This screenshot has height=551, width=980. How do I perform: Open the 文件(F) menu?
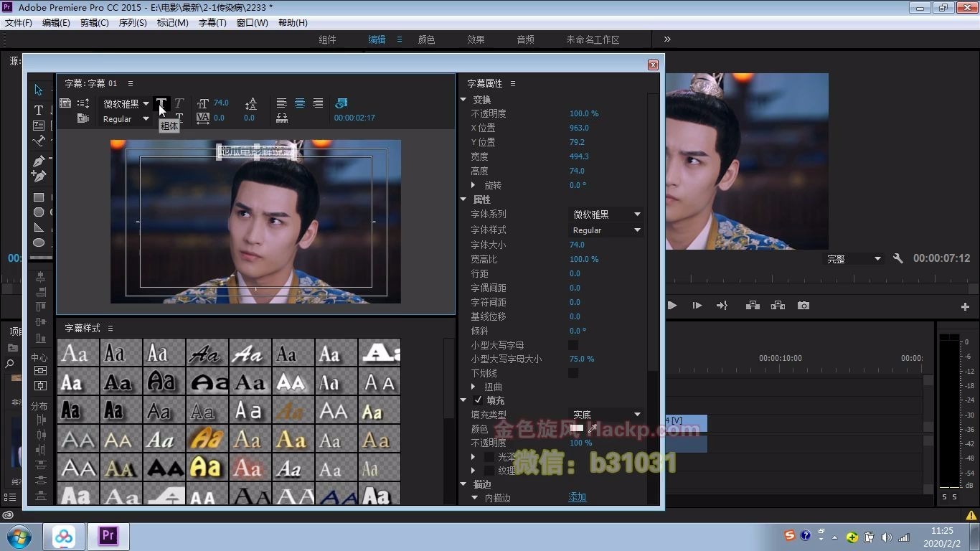click(19, 23)
